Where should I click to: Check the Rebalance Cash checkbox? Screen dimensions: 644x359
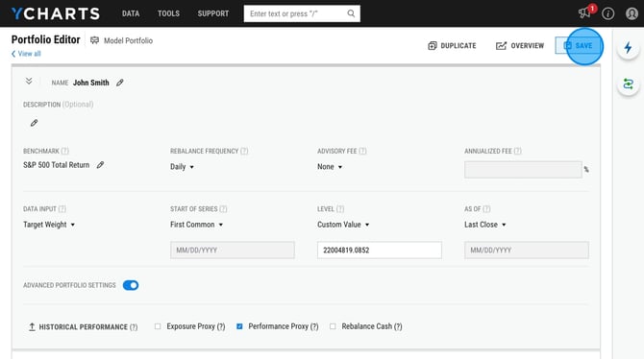click(x=333, y=326)
